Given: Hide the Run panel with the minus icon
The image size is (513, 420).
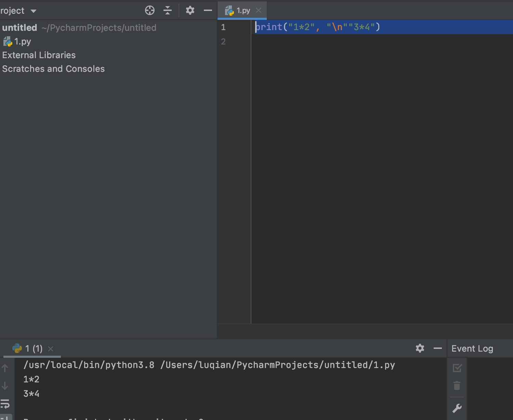Looking at the screenshot, I should 438,349.
